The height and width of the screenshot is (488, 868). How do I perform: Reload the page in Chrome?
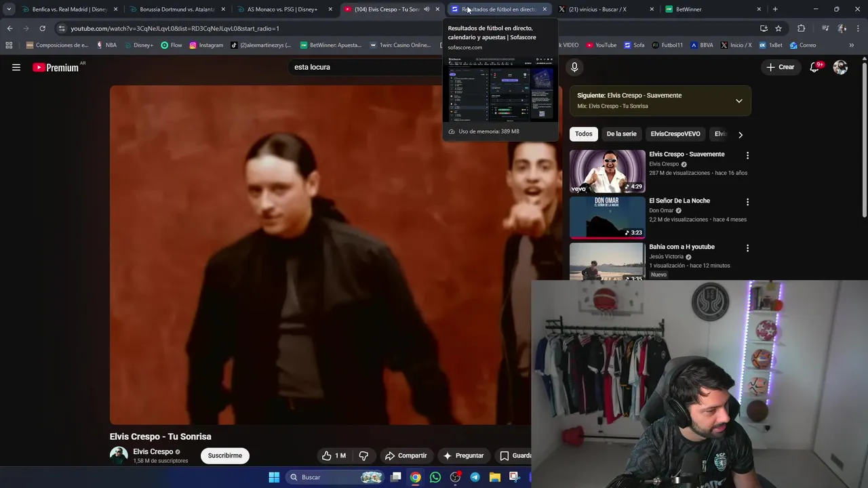[42, 28]
